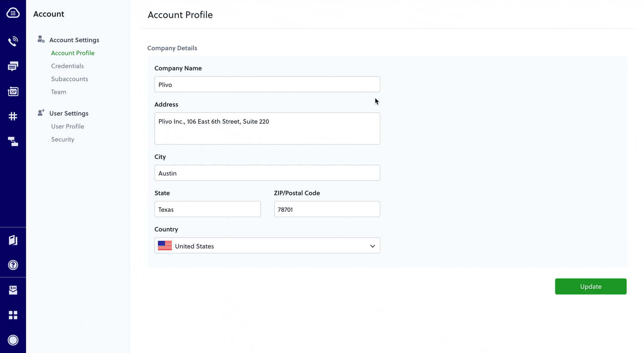Open the billing envelope icon
This screenshot has width=644, height=353.
click(x=13, y=290)
